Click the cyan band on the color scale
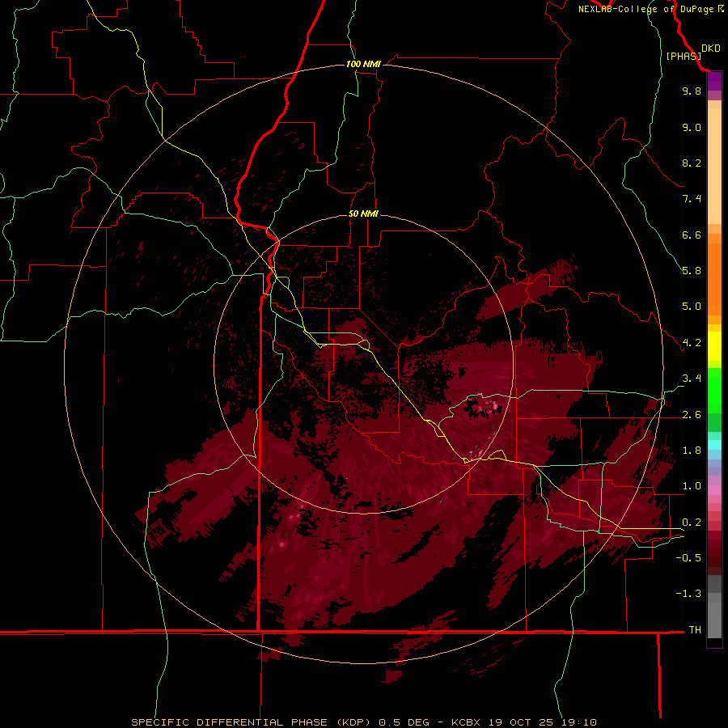Viewport: 728px width, 728px height. pyautogui.click(x=714, y=445)
